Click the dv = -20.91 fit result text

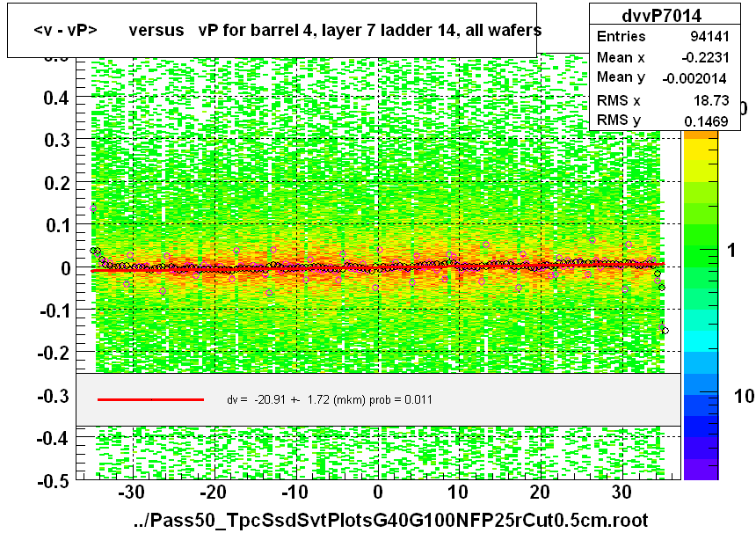(x=330, y=400)
